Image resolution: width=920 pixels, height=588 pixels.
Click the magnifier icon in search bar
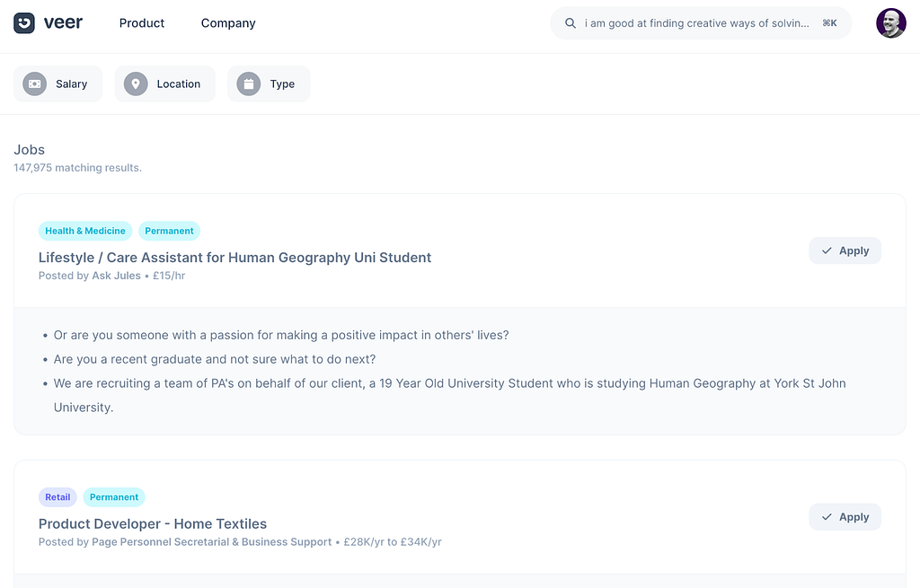[x=571, y=23]
